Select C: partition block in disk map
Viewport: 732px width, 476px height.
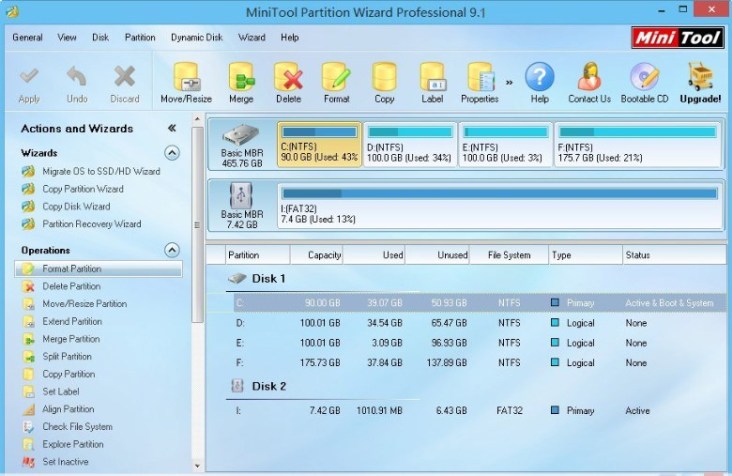[x=319, y=144]
